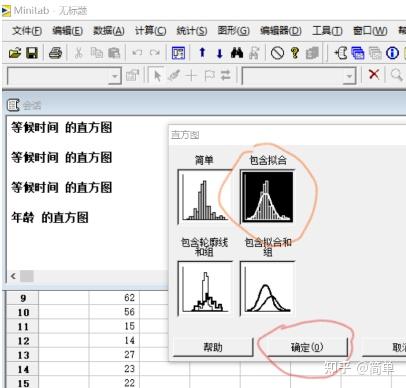The image size is (406, 388).
Task: Open the 窗口(W) menu
Action: point(370,31)
